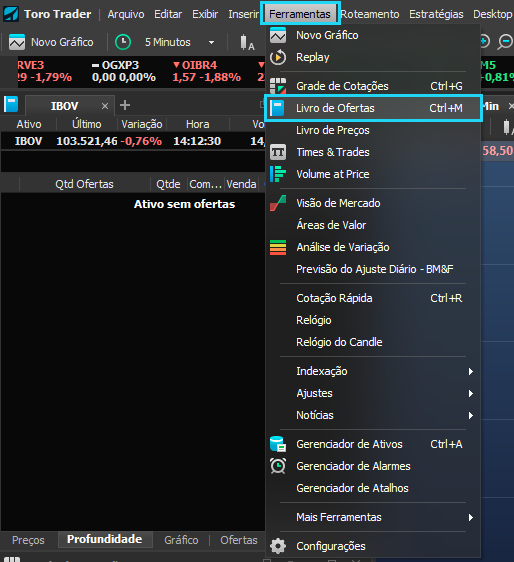Click the Times & Trades icon
Image resolution: width=514 pixels, height=562 pixels.
[x=278, y=152]
